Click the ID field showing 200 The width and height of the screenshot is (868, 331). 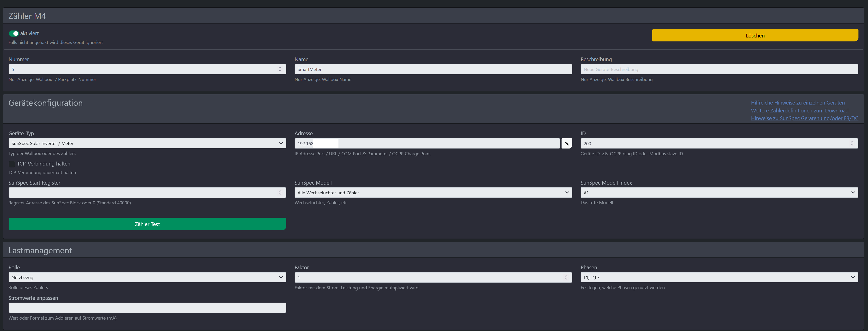(719, 143)
